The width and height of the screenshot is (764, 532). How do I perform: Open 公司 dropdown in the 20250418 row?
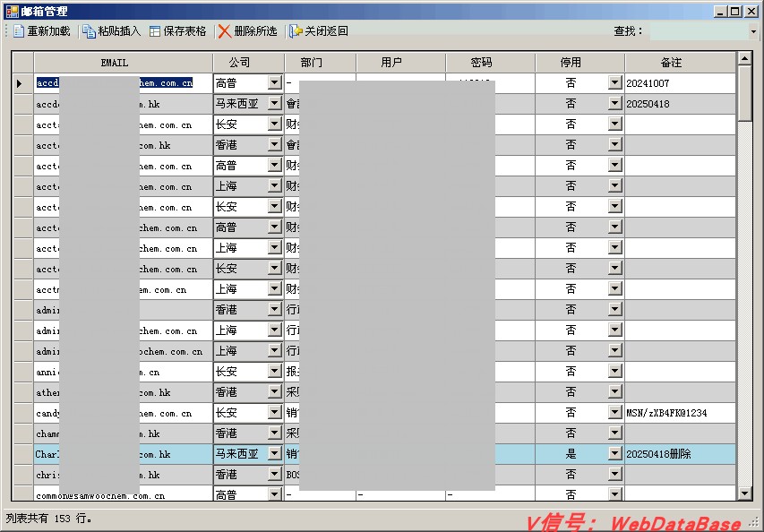[x=274, y=103]
